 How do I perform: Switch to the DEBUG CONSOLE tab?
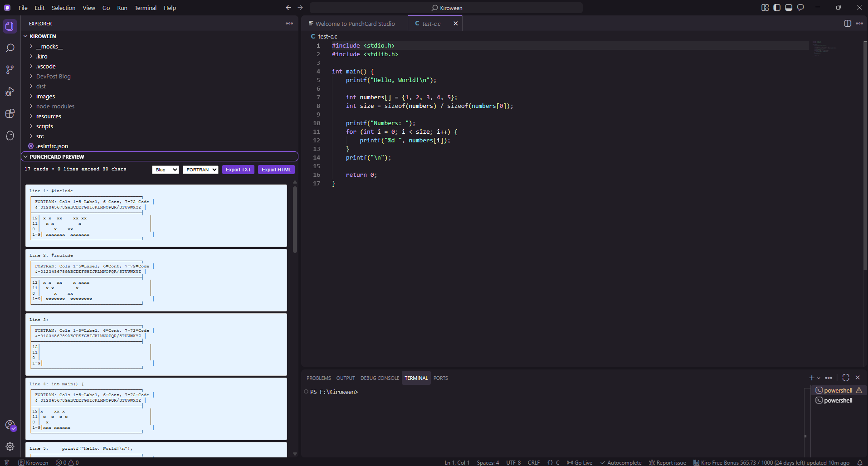pos(380,378)
